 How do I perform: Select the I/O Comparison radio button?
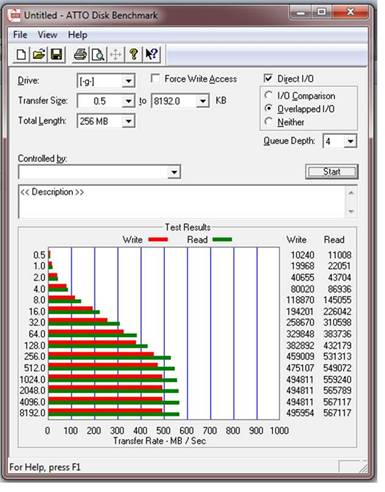(x=268, y=95)
